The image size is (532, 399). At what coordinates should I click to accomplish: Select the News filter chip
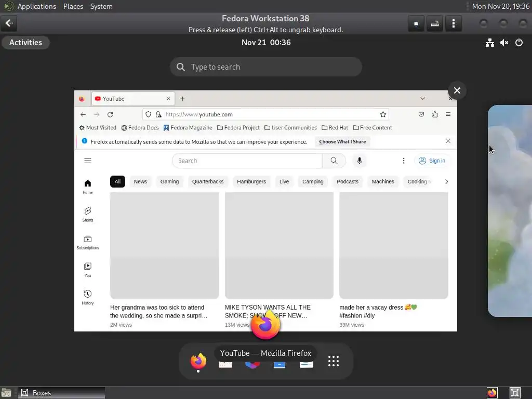(x=140, y=181)
